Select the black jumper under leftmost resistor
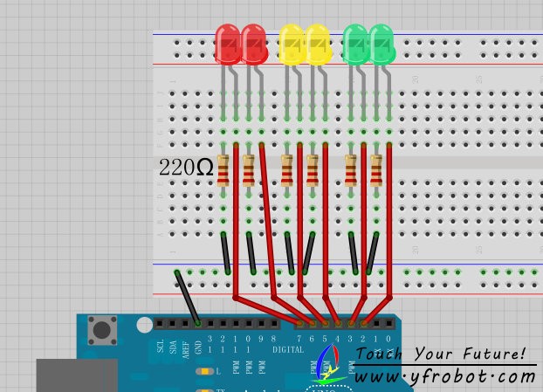The height and width of the screenshot is (392, 543). click(x=226, y=253)
